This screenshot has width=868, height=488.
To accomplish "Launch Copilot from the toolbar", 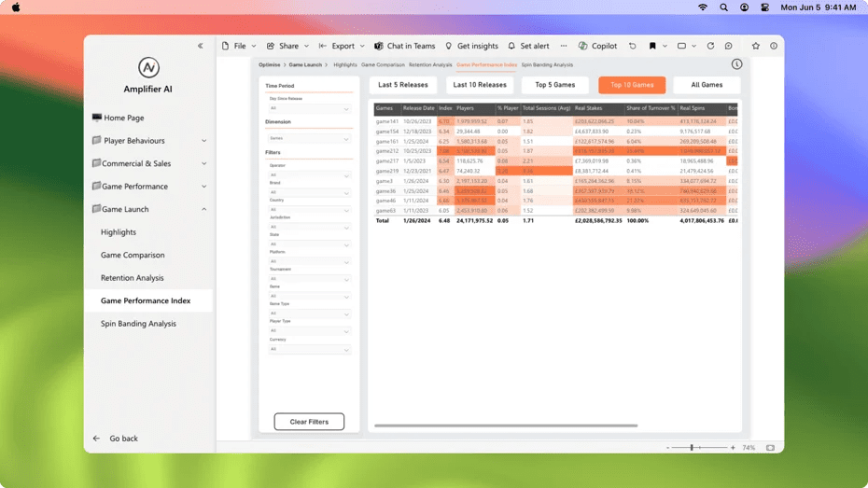I will (597, 46).
